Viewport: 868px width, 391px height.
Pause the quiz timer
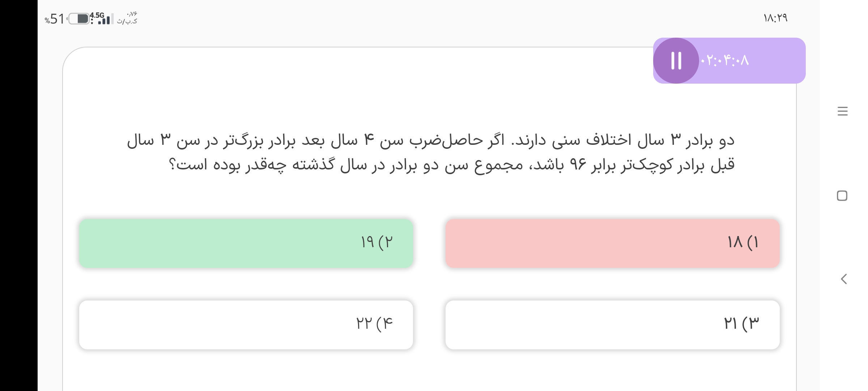pos(676,60)
